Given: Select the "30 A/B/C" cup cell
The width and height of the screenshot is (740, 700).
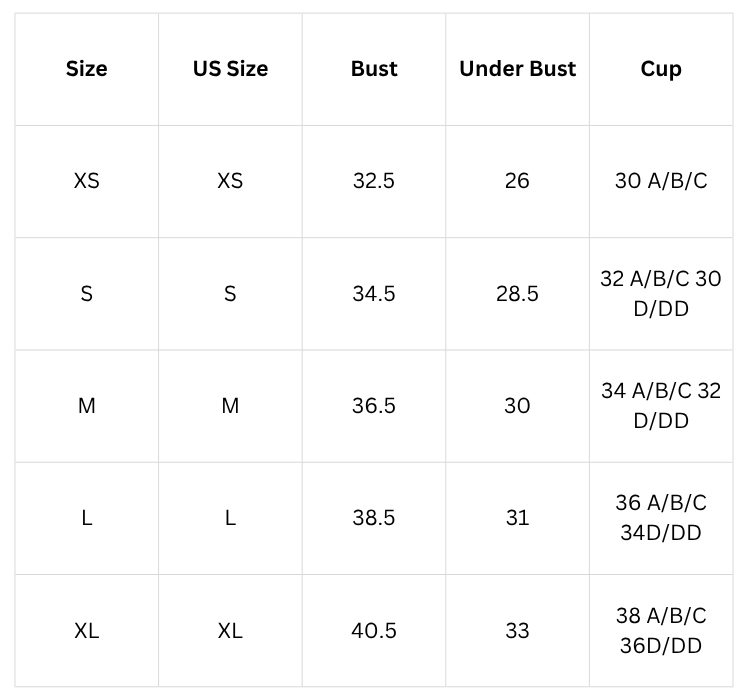Looking at the screenshot, I should pos(661,181).
